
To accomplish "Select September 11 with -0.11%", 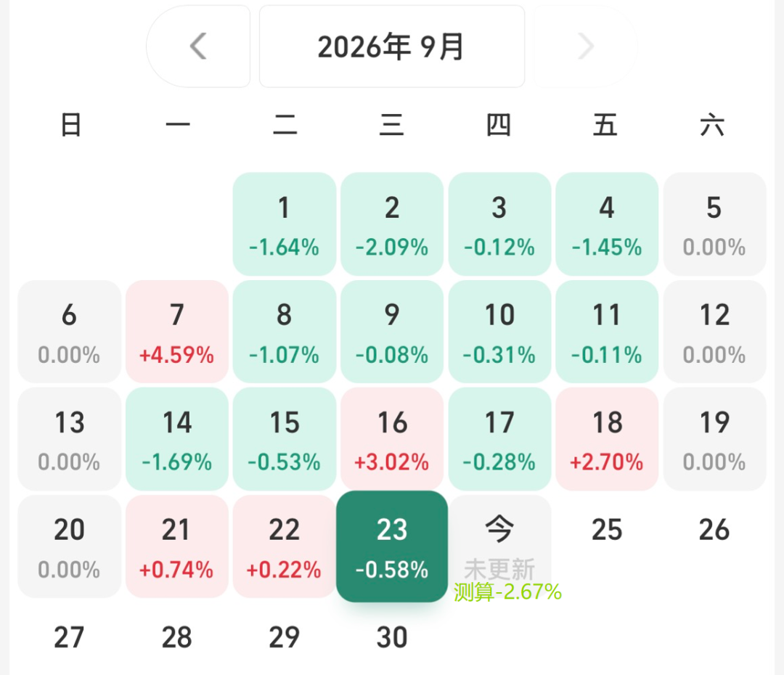I will point(607,332).
